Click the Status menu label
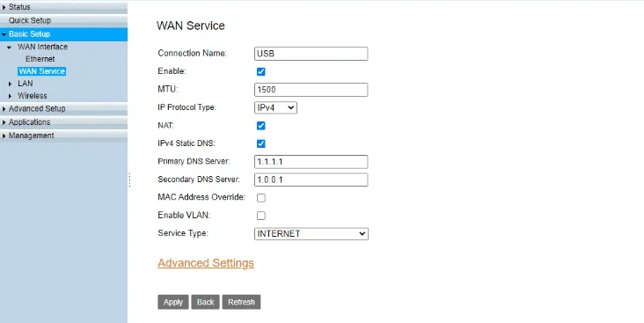 click(x=19, y=7)
